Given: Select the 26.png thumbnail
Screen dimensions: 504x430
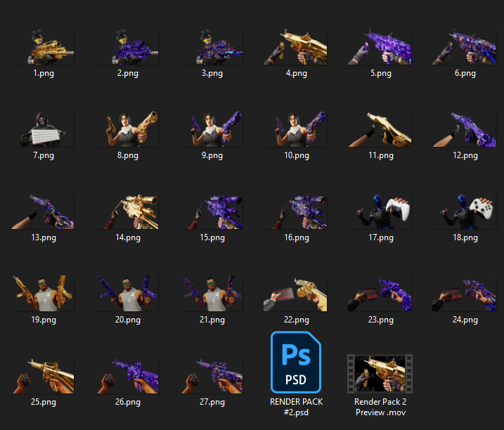Looking at the screenshot, I should click(127, 376).
